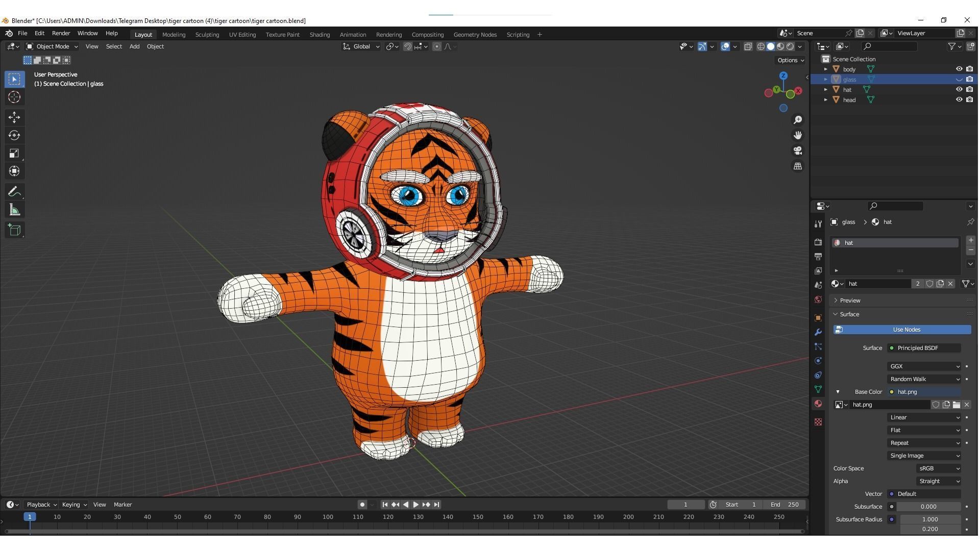Open the World Properties tab
Screen dimensions: 980x551
[x=818, y=299]
